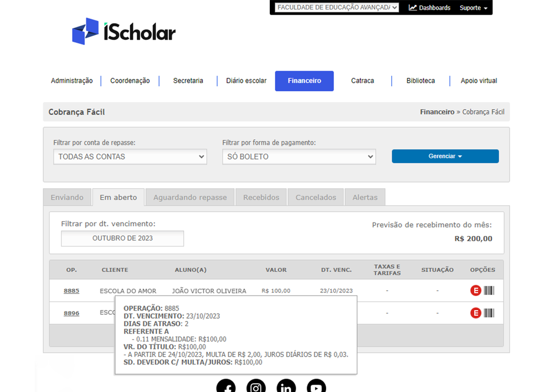This screenshot has height=392, width=554.
Task: Click the DT. VENC. column header
Action: (x=337, y=269)
